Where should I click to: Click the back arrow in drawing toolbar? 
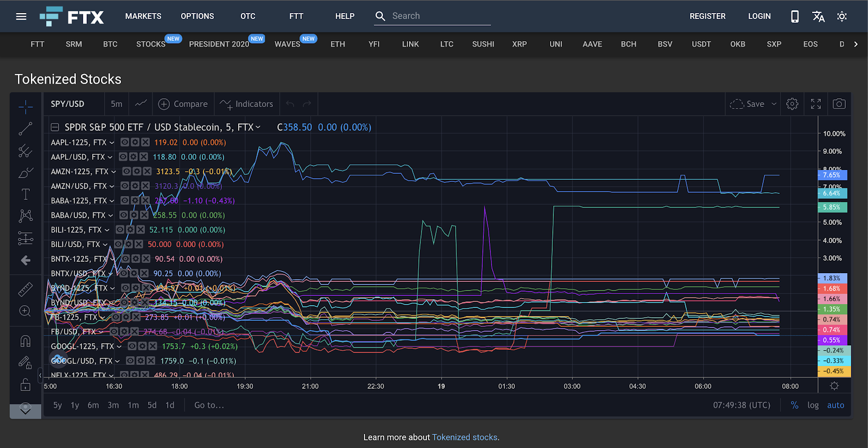25,261
